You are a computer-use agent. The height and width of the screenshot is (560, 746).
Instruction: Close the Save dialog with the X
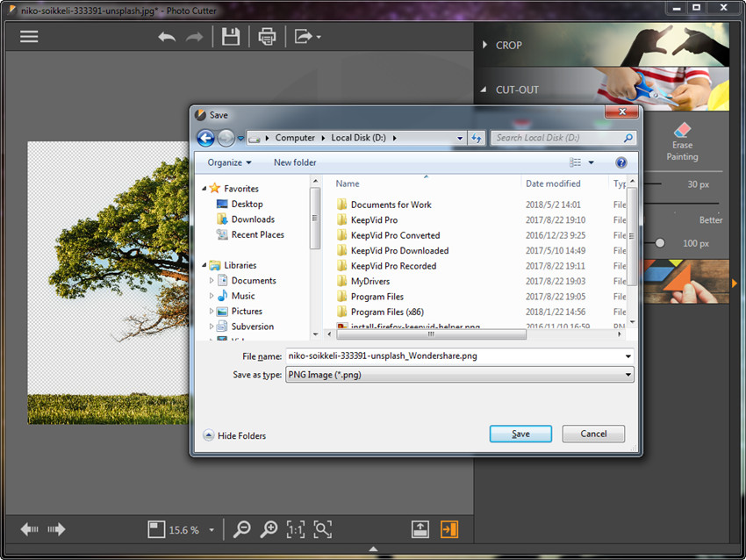(x=622, y=111)
